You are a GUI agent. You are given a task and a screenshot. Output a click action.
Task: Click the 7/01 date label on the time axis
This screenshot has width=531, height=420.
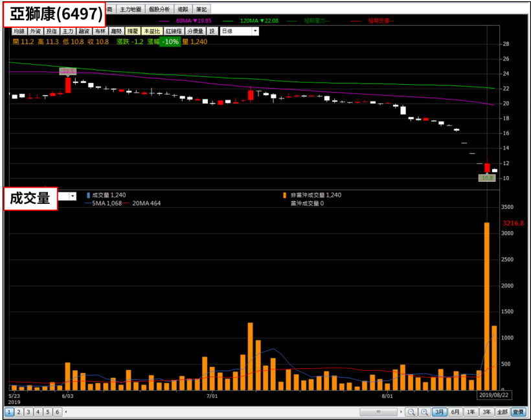212,396
